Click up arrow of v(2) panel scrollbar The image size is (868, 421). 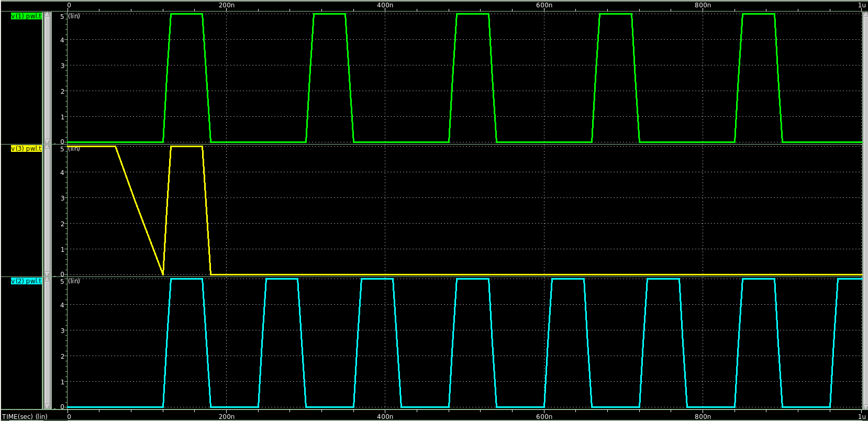tap(48, 280)
